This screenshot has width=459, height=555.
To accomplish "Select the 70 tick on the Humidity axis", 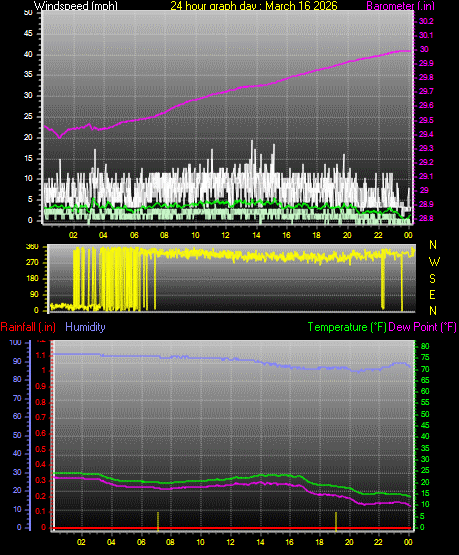I will pos(17,398).
